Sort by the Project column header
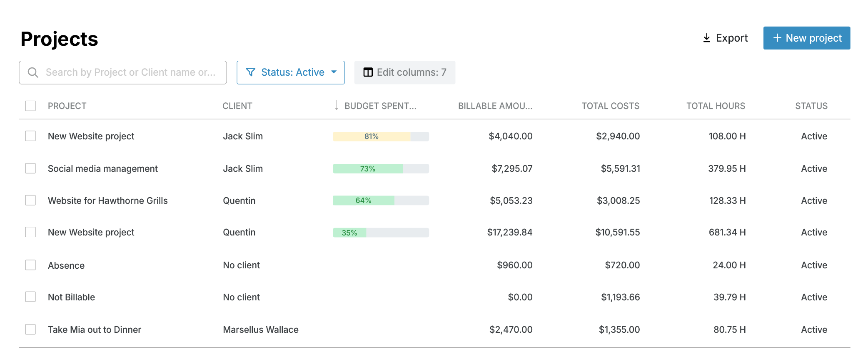 tap(67, 106)
